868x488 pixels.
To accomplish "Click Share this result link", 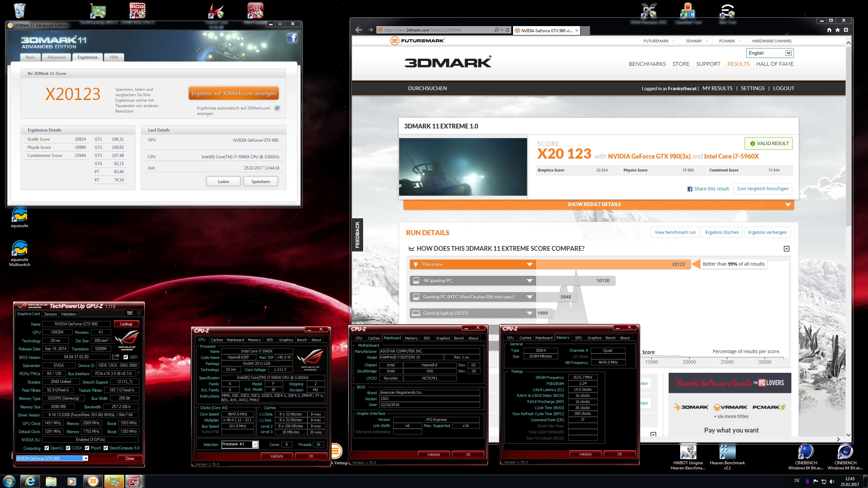I will (x=708, y=189).
